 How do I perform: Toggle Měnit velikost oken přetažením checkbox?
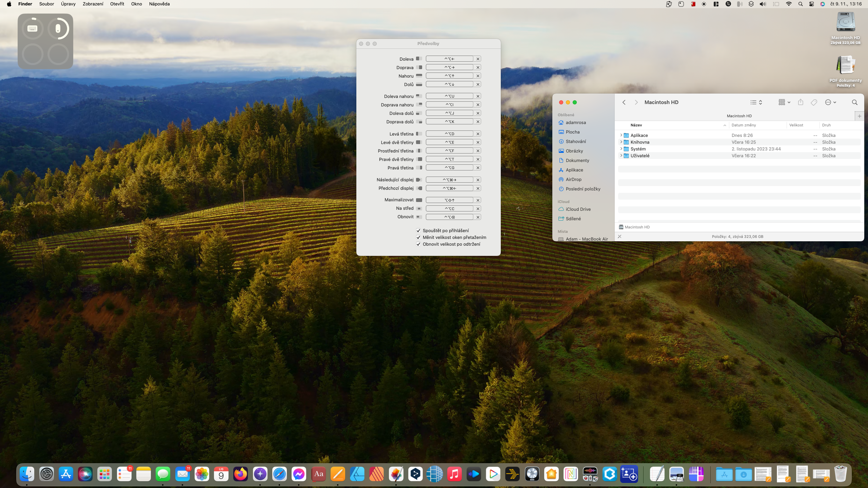coord(418,237)
